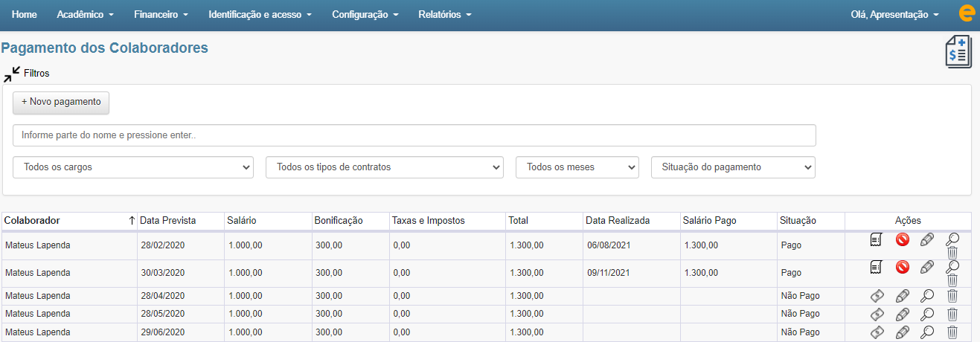This screenshot has height=342, width=980.
Task: Open 'Situação do pagamento' dropdown
Action: pos(733,167)
